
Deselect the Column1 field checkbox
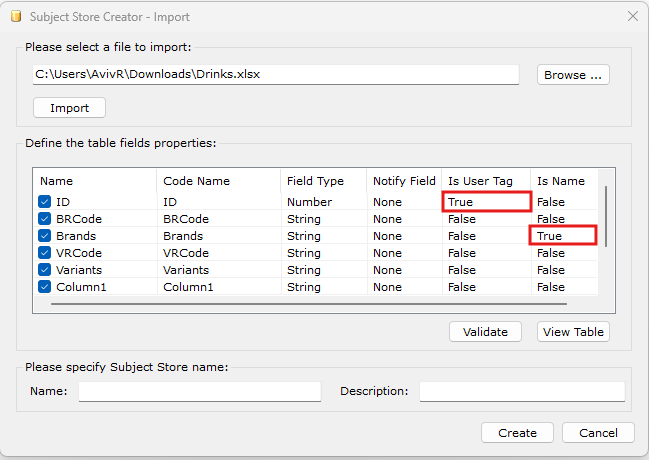(x=44, y=287)
